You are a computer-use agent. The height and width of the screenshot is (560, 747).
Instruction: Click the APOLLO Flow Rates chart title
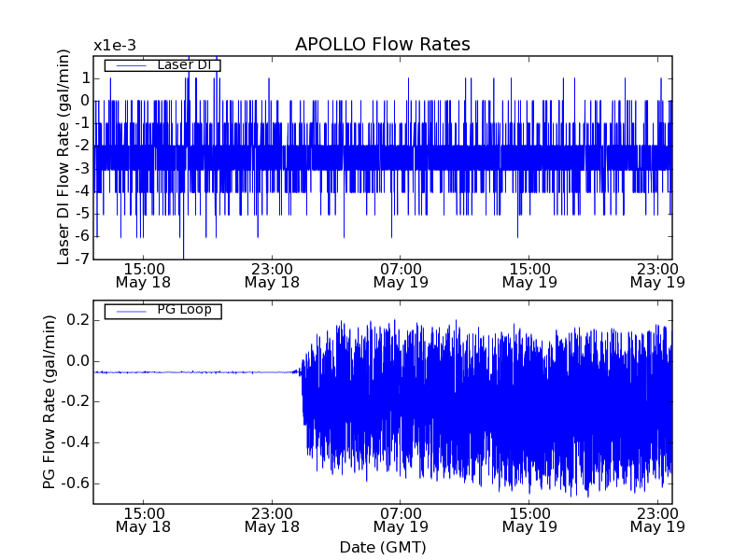382,45
